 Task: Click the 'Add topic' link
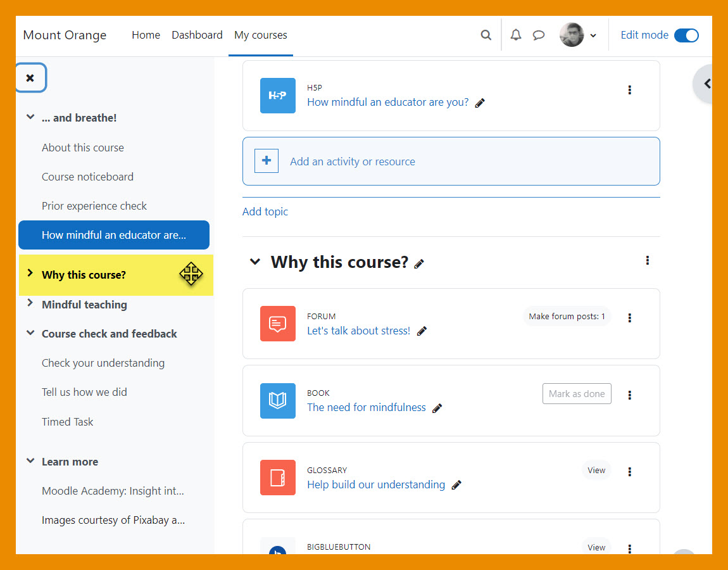265,212
